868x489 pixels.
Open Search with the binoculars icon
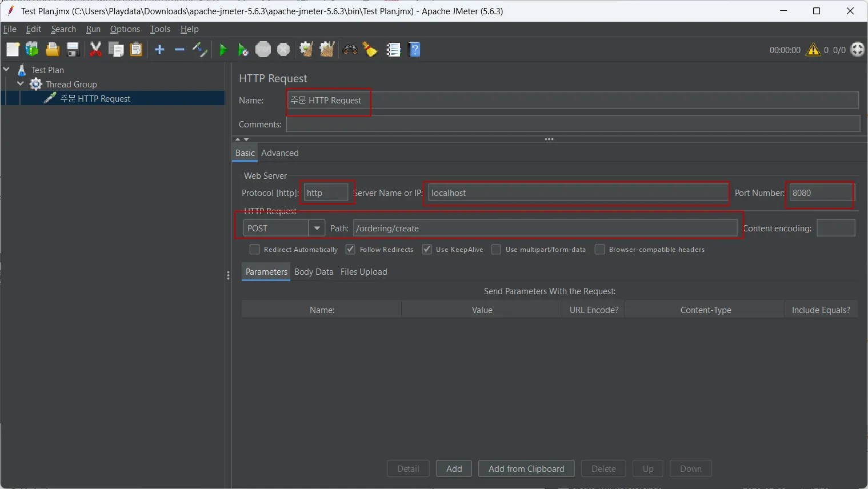(350, 50)
